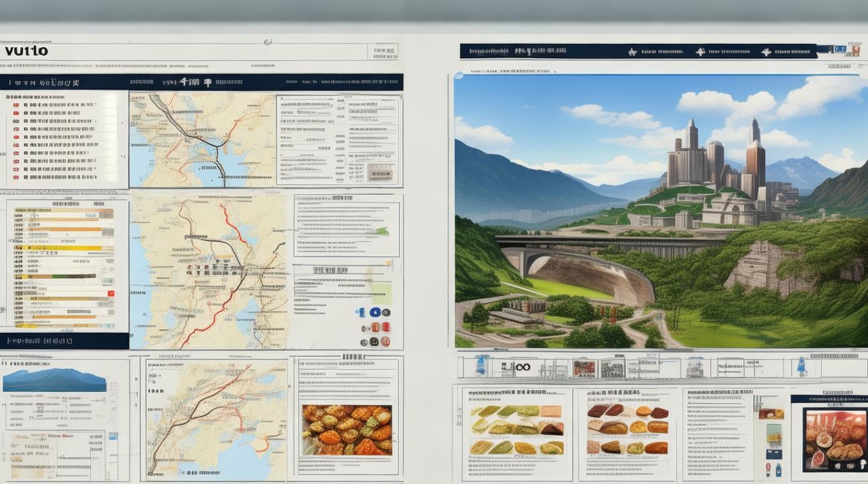Open the topmost route map in the left window
868x484 pixels.
point(202,139)
